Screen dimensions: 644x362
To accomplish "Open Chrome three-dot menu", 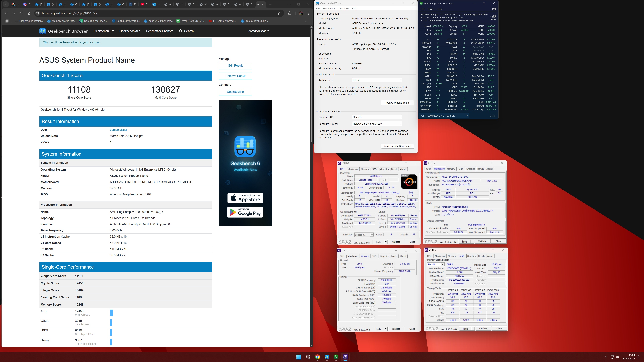I will (x=309, y=13).
